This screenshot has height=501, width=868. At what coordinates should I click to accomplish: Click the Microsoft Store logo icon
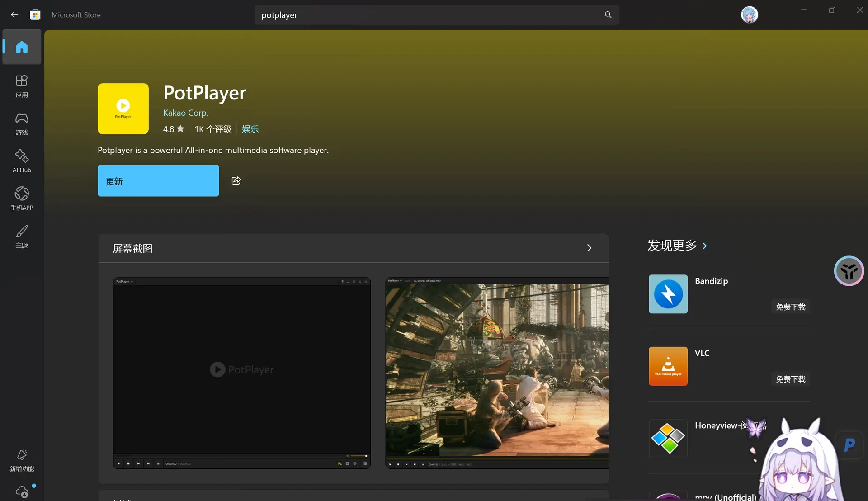35,15
